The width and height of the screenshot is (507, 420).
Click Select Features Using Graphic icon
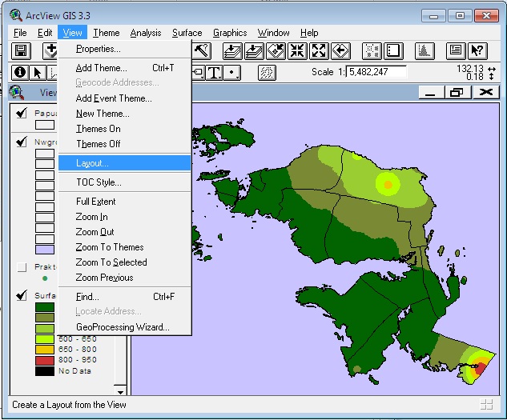tap(372, 51)
